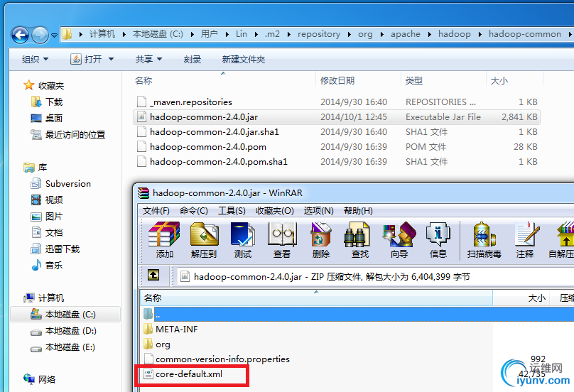Image resolution: width=574 pixels, height=392 pixels.
Task: Click the WinRAR Test (测试) icon
Action: tap(243, 240)
